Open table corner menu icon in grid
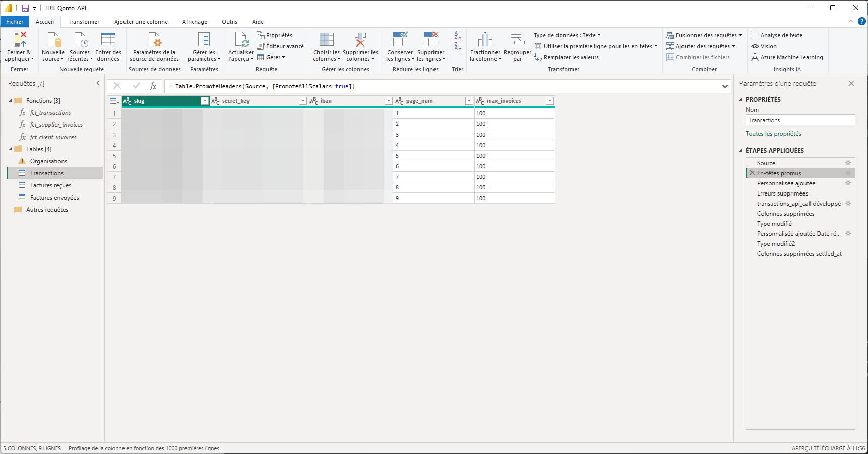 (x=114, y=101)
